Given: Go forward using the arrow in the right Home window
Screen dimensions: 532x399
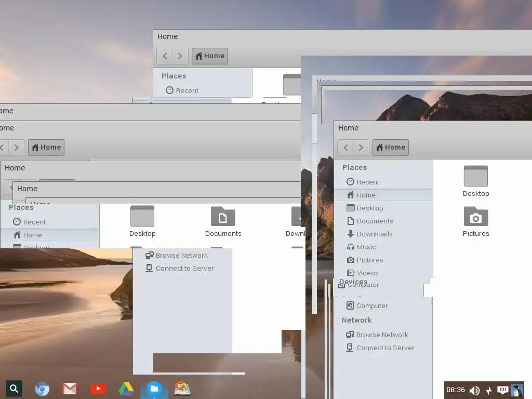Looking at the screenshot, I should click(x=361, y=148).
